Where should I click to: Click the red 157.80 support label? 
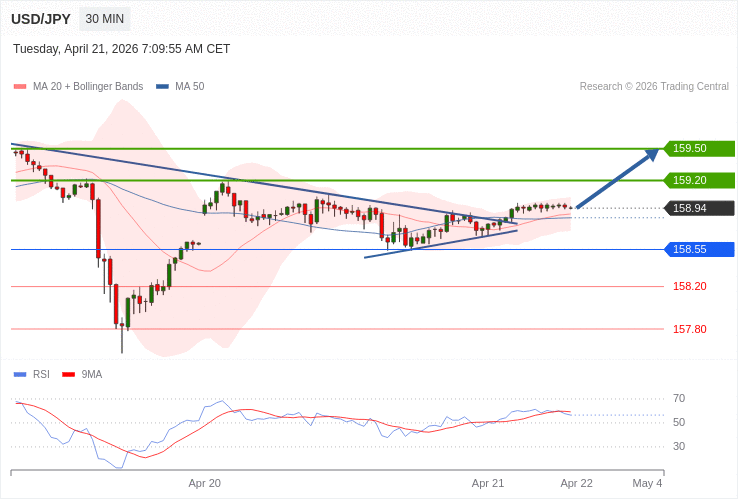689,329
